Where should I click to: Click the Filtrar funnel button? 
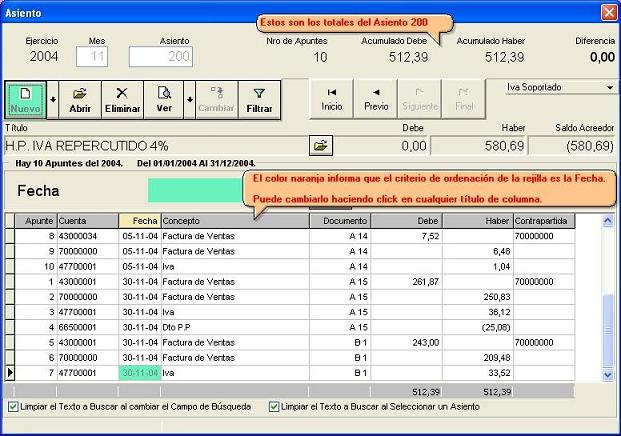(259, 100)
